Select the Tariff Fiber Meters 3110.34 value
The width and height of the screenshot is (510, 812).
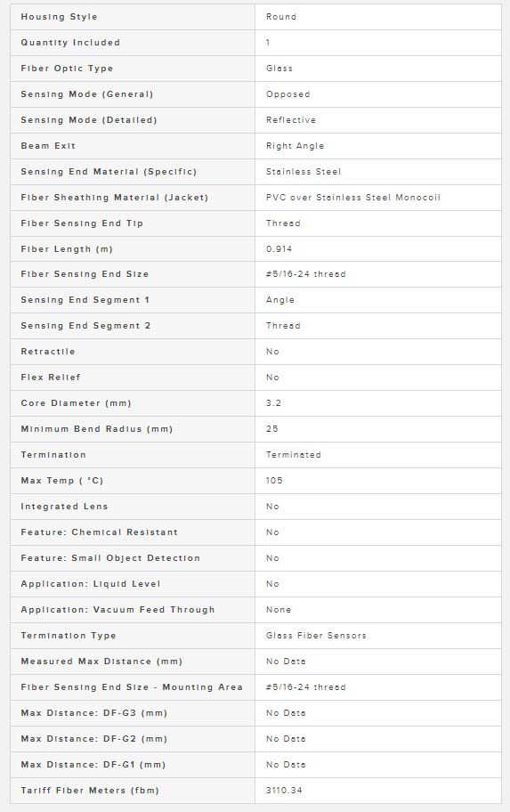click(x=284, y=791)
